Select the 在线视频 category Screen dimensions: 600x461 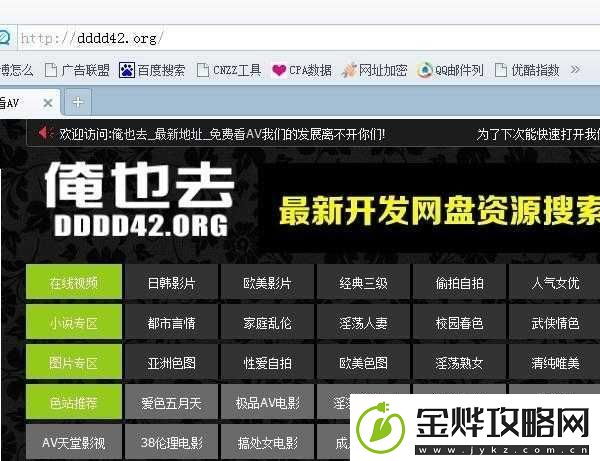pyautogui.click(x=74, y=282)
